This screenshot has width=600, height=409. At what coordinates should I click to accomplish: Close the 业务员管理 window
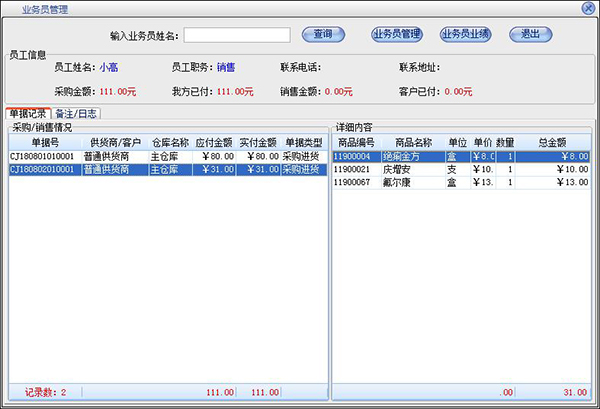586,7
